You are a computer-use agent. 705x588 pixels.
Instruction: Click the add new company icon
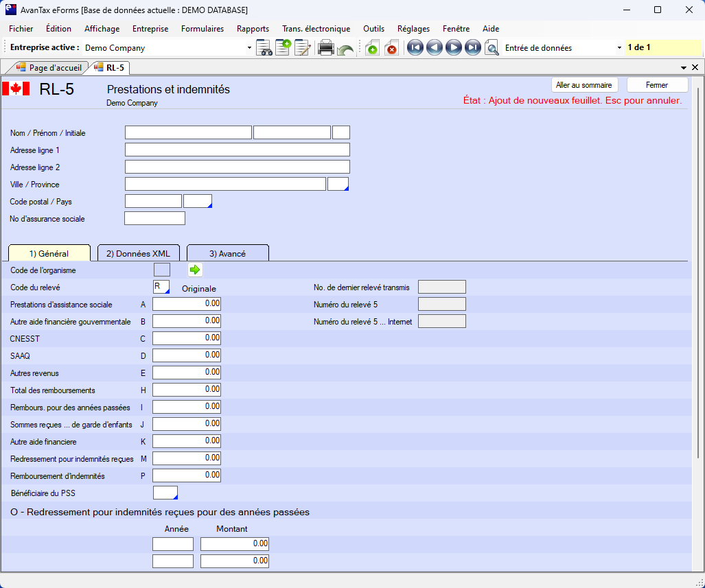pyautogui.click(x=284, y=47)
